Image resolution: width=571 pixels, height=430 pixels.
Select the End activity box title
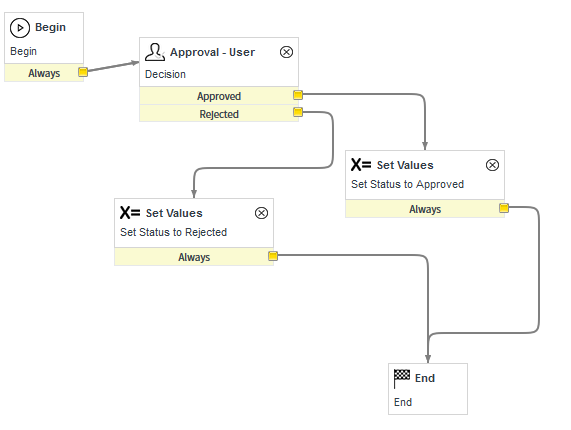click(425, 378)
